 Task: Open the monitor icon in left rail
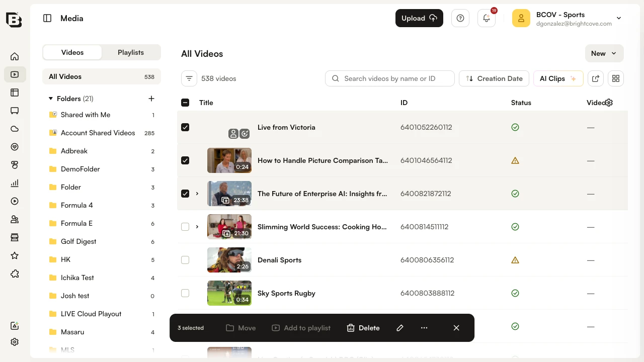click(x=15, y=111)
